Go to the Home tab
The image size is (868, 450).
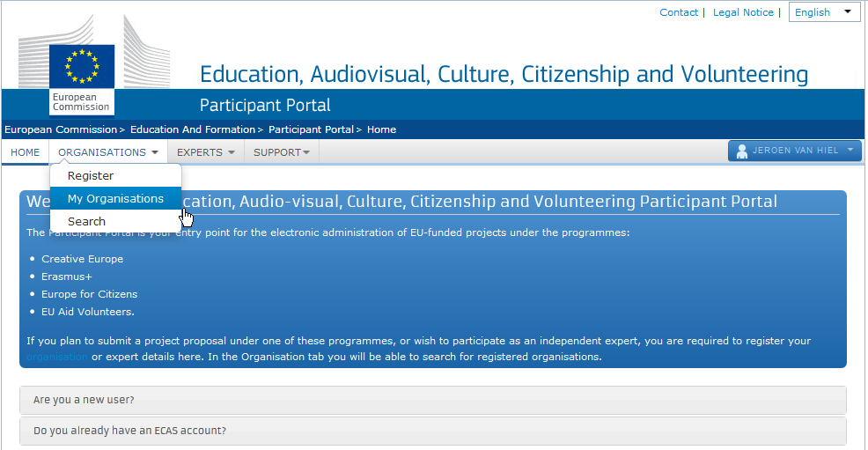click(x=25, y=152)
